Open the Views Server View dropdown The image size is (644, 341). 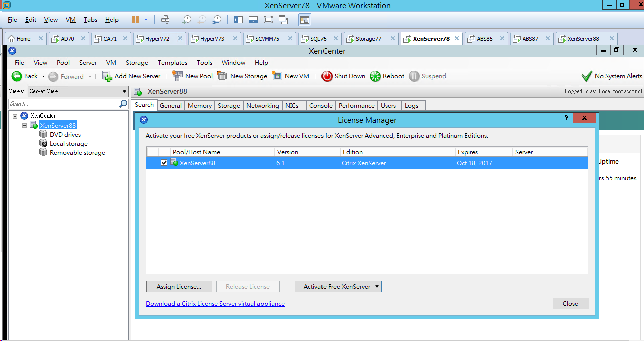(x=78, y=91)
